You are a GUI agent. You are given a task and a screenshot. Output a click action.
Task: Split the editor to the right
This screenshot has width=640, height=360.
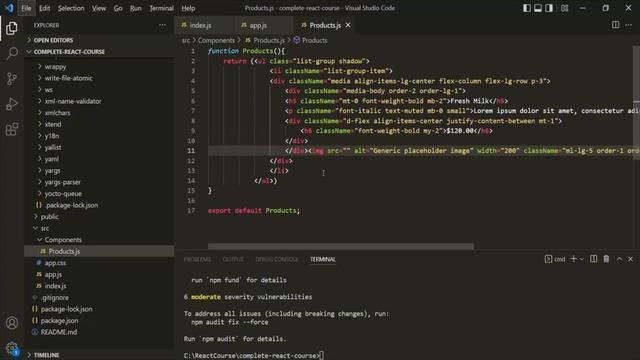[x=616, y=25]
